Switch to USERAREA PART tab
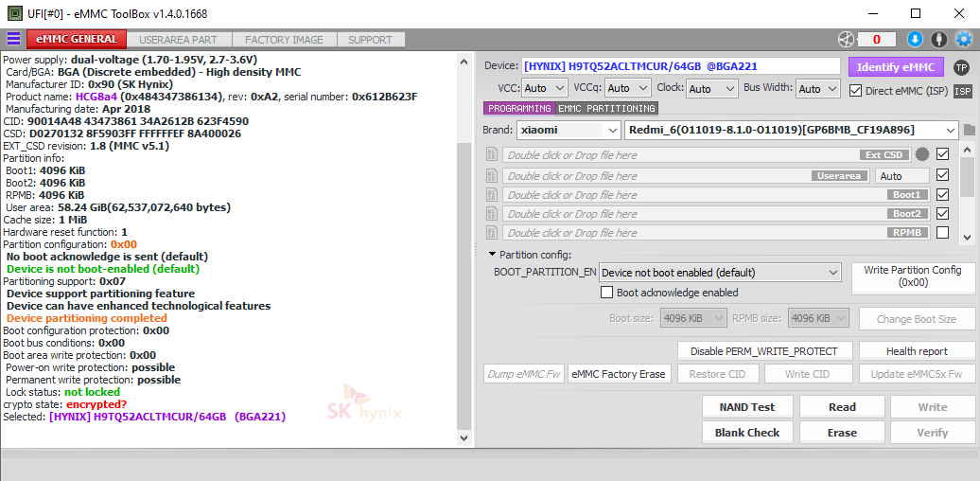 pyautogui.click(x=178, y=40)
